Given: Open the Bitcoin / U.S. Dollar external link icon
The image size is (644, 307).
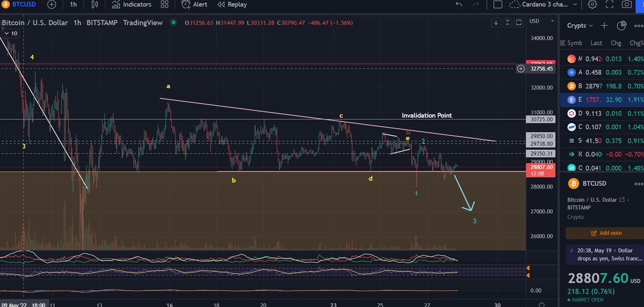Looking at the screenshot, I should point(623,200).
